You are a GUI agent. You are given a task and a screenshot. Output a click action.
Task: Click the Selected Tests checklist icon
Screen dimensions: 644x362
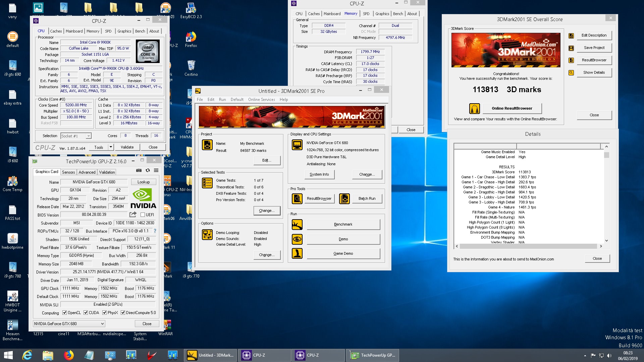point(207,183)
